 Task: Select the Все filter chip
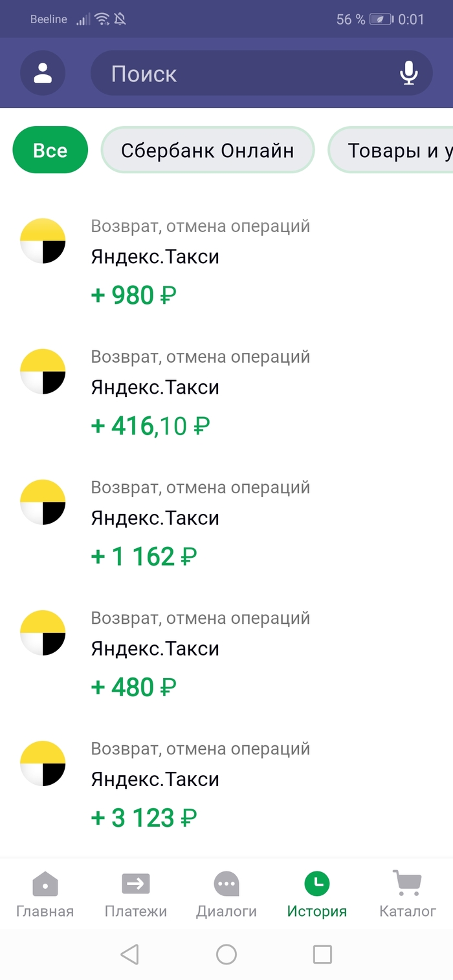[50, 150]
